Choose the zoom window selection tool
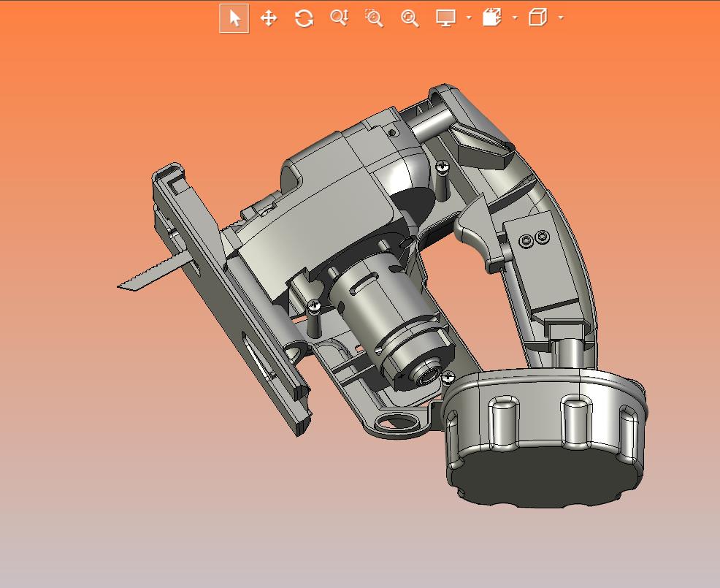This screenshot has height=588, width=720. pos(374,18)
